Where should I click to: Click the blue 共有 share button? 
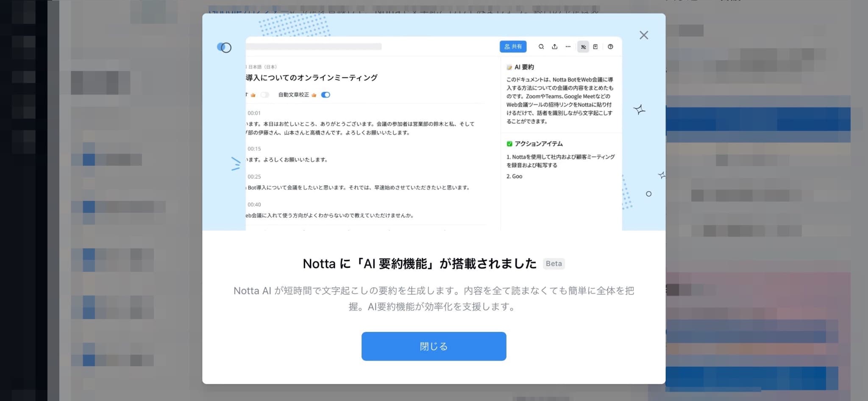[x=513, y=47]
